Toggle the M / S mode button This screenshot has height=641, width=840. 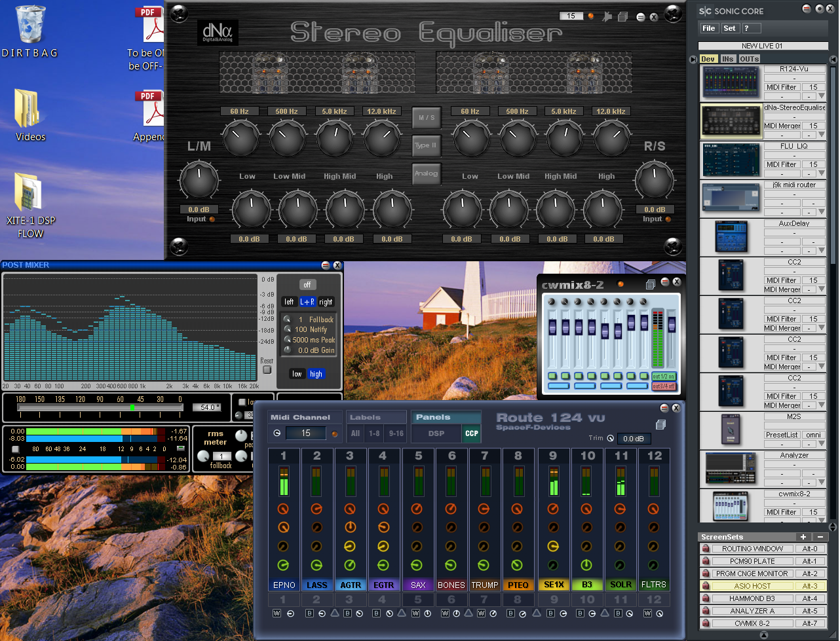(x=427, y=118)
